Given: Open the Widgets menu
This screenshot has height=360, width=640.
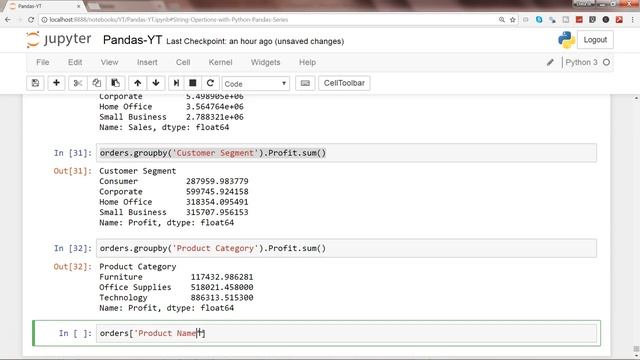Looking at the screenshot, I should tap(265, 62).
